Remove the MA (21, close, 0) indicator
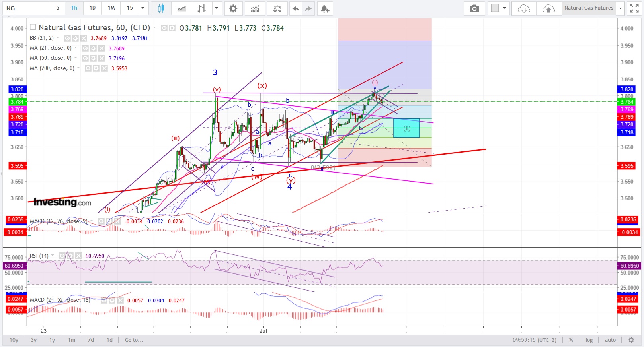This screenshot has width=644, height=347. [x=101, y=48]
